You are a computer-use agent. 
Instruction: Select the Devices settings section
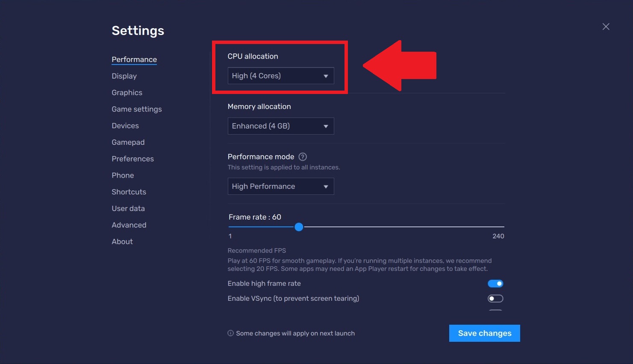click(x=125, y=126)
